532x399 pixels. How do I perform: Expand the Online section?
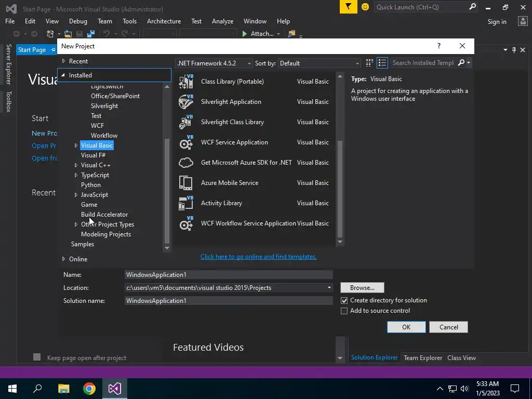point(63,259)
